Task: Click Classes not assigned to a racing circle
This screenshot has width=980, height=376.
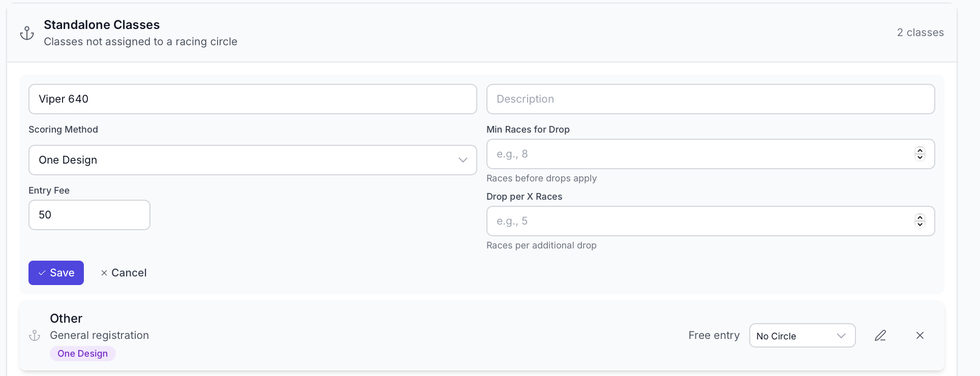Action: (x=140, y=42)
